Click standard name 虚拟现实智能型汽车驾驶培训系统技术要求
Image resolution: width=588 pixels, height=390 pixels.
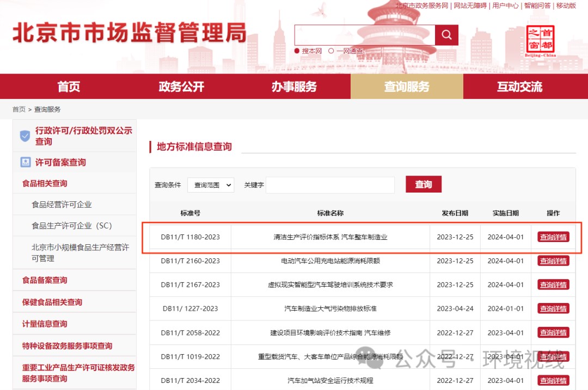(x=330, y=284)
